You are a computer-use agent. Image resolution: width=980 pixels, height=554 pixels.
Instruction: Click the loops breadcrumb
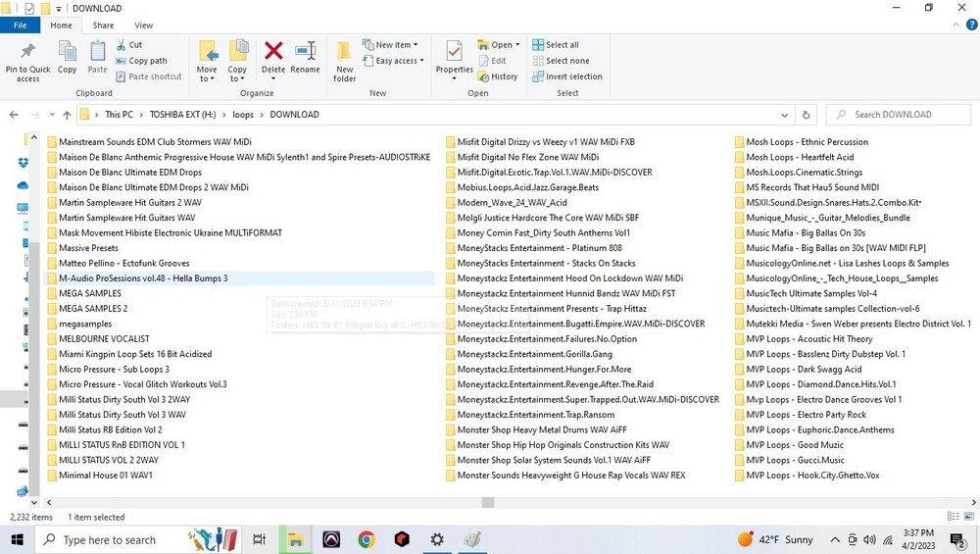click(x=243, y=115)
